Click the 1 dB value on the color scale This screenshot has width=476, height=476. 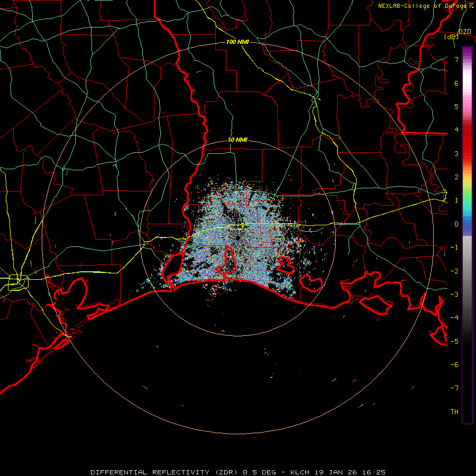pos(456,200)
